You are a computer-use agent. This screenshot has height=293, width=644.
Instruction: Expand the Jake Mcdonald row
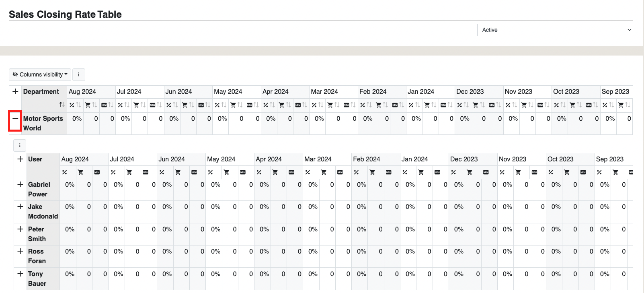coord(20,206)
